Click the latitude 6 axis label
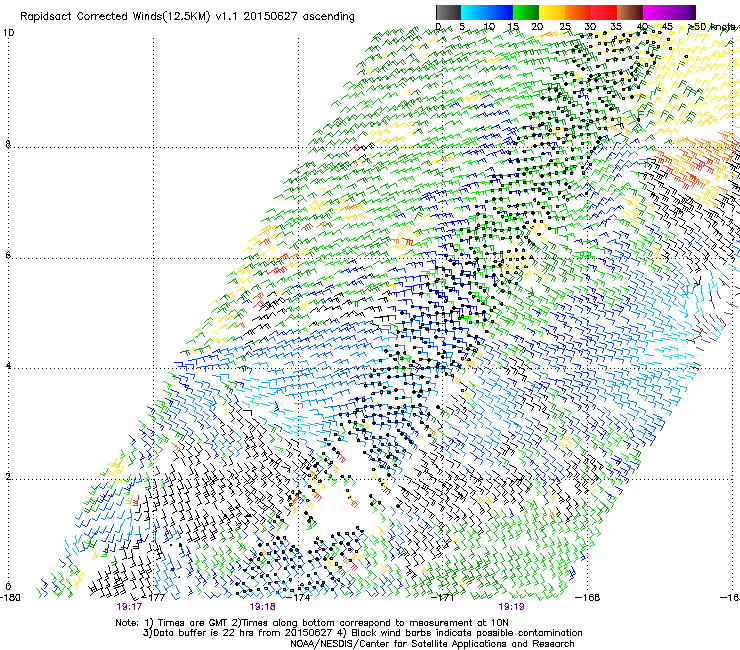Viewport: 740px width, 650px height. click(8, 255)
